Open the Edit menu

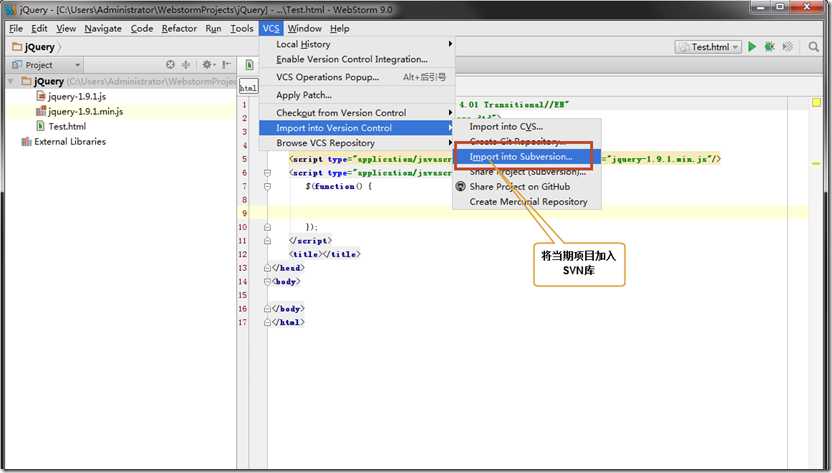tap(39, 29)
